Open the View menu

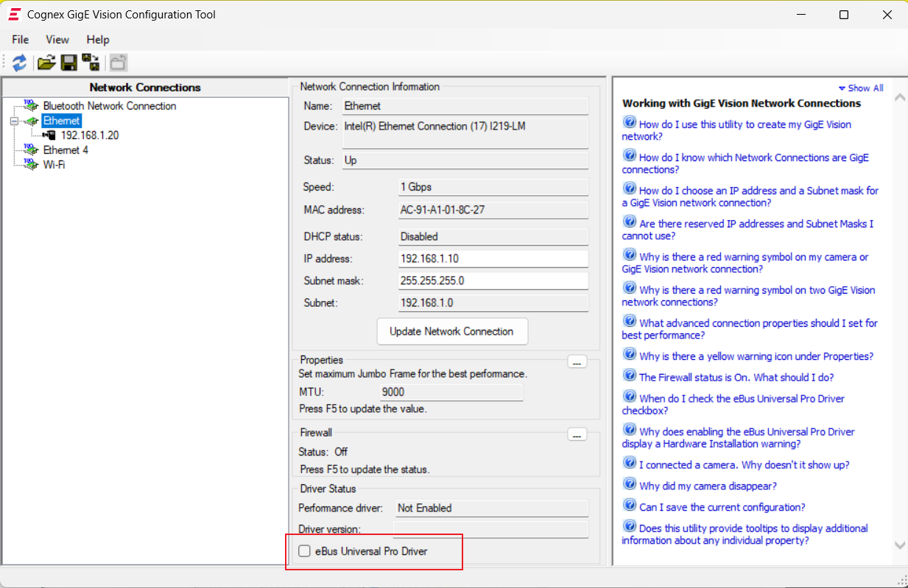click(x=57, y=40)
